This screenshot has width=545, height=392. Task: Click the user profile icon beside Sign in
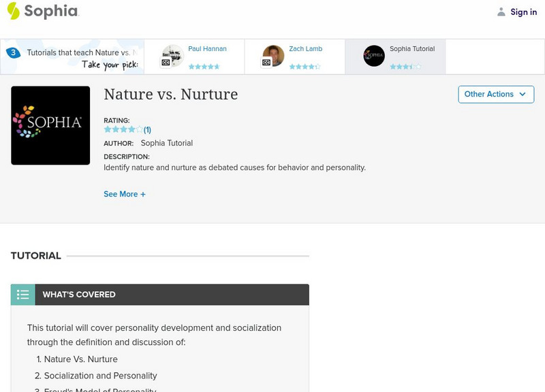click(x=501, y=12)
